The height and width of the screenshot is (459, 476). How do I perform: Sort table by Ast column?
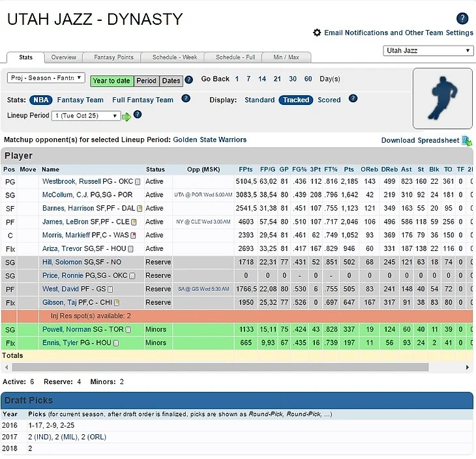(406, 170)
